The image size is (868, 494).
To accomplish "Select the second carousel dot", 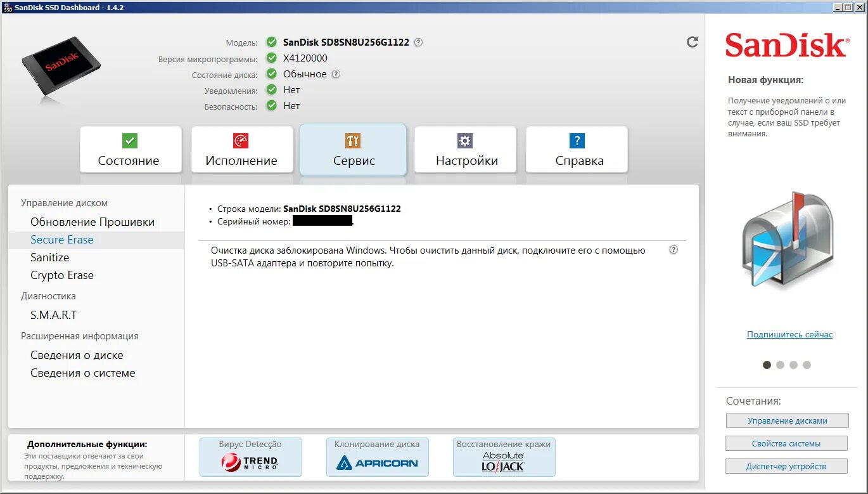I will (x=780, y=365).
